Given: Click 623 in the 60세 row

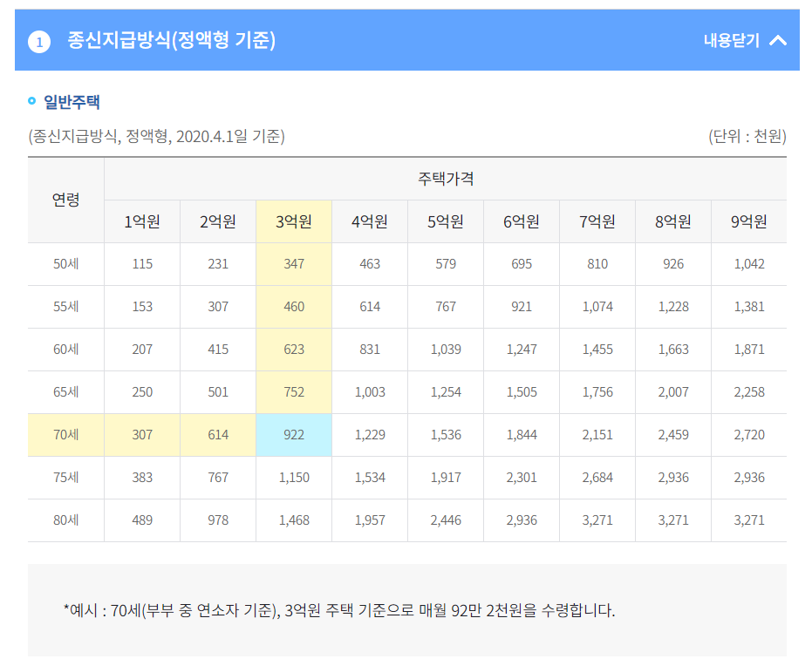Looking at the screenshot, I should pos(294,350).
